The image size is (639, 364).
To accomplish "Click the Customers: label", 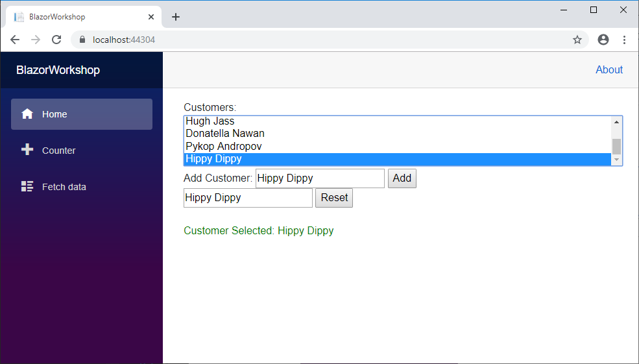I will [x=210, y=107].
